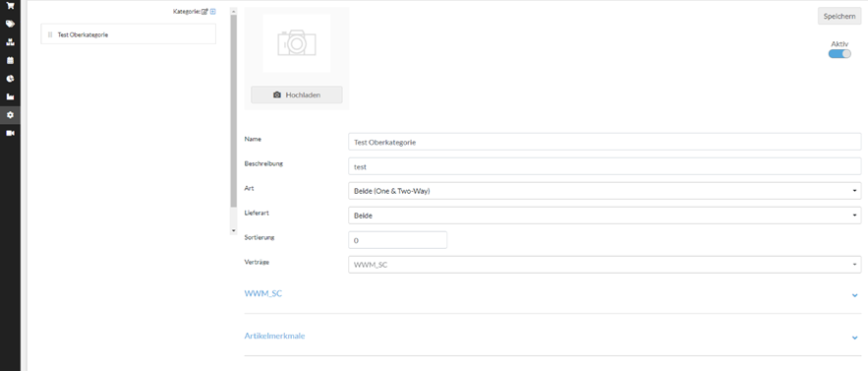Expand the Artikelmerkmale section chevron
Image resolution: width=868 pixels, height=371 pixels.
[x=855, y=338]
